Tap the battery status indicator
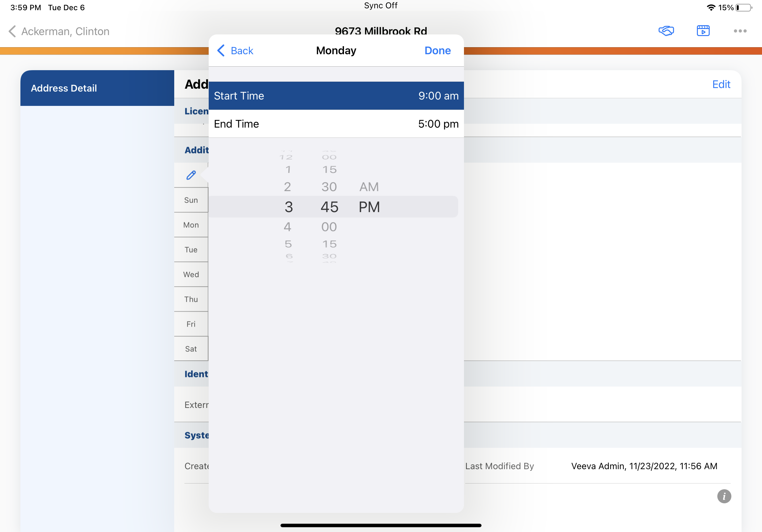The height and width of the screenshot is (532, 762). 743,7
